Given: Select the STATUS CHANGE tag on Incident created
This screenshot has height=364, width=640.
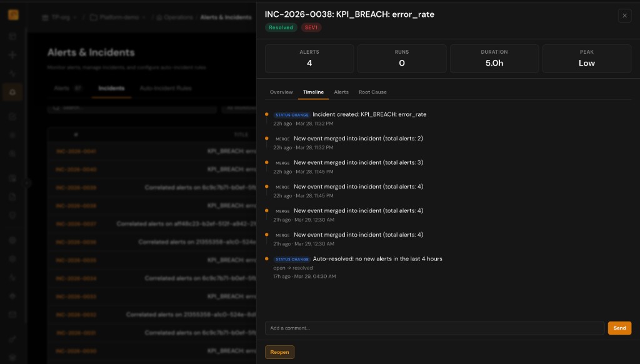Looking at the screenshot, I should (292, 115).
